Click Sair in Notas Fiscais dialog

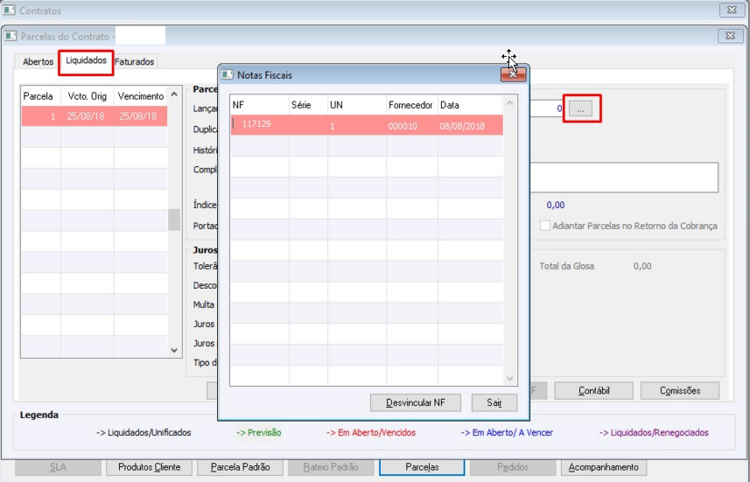point(494,403)
